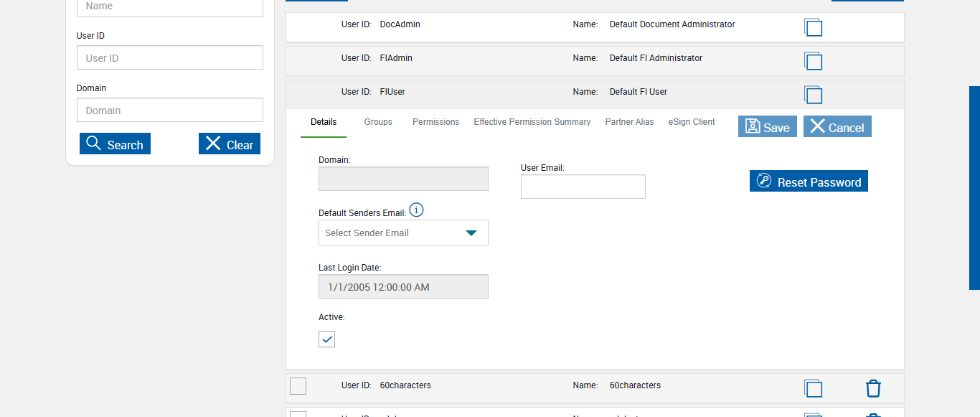Open Effective Permission Summary tab
The width and height of the screenshot is (980, 417).
(x=532, y=122)
